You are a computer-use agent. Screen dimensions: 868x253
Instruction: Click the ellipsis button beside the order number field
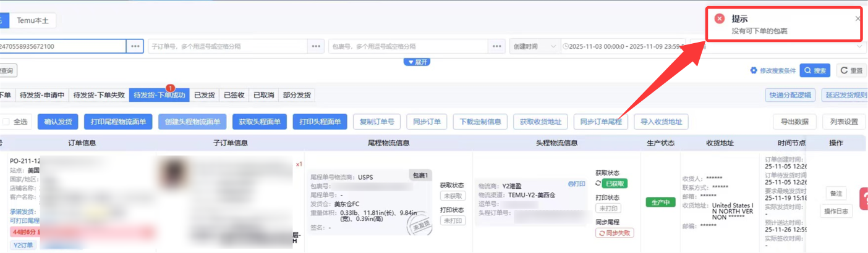(135, 46)
